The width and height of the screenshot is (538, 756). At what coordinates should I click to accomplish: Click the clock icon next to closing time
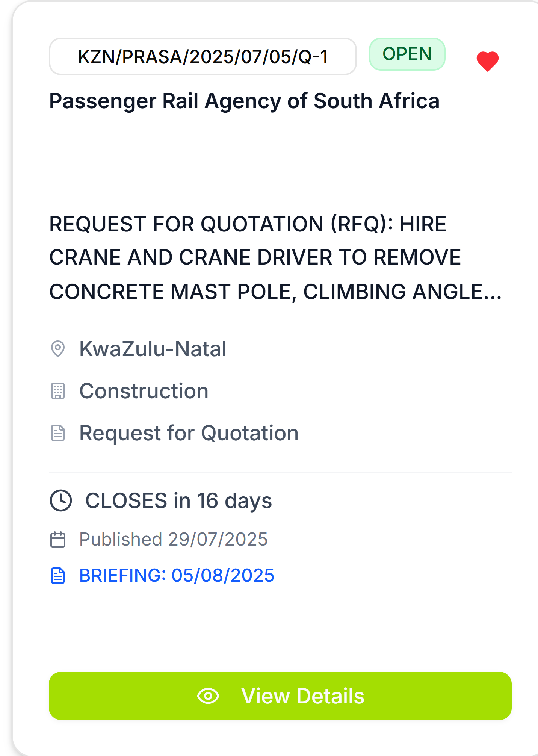click(x=61, y=500)
